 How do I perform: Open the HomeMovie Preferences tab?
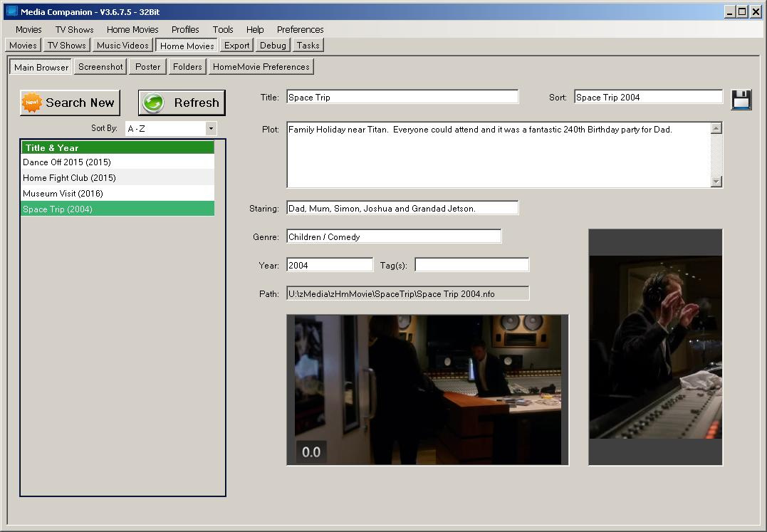click(261, 66)
